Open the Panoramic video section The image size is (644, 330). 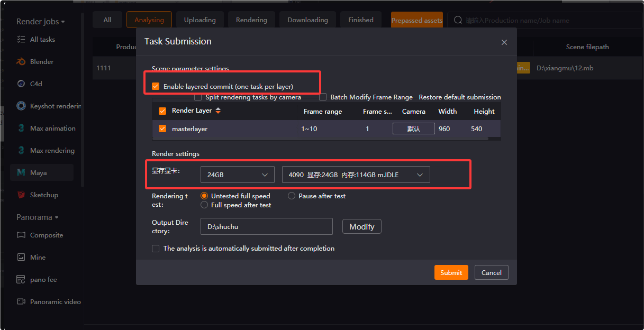20,301
